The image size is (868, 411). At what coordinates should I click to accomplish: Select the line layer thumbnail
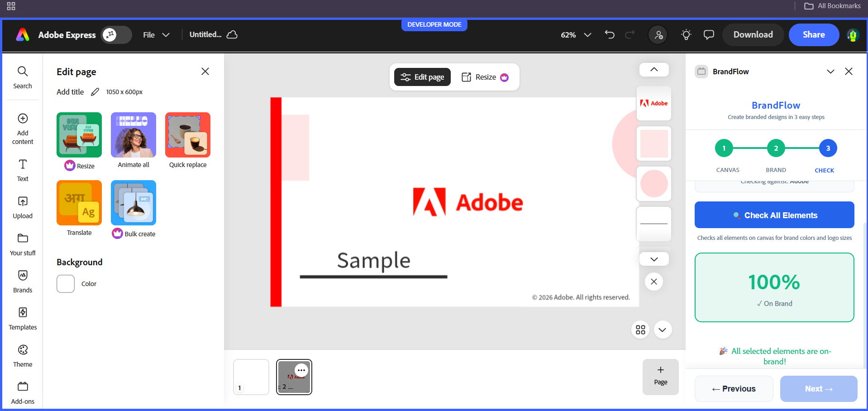click(654, 224)
